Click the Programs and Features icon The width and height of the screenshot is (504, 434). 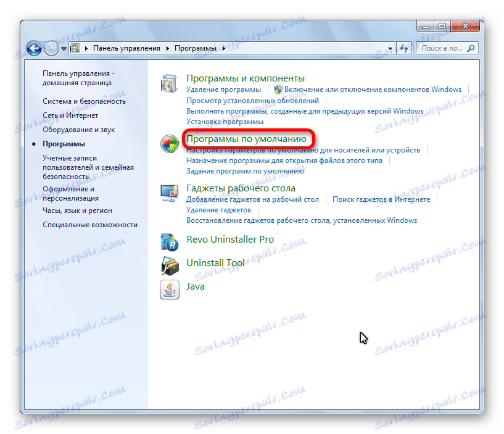click(x=169, y=83)
